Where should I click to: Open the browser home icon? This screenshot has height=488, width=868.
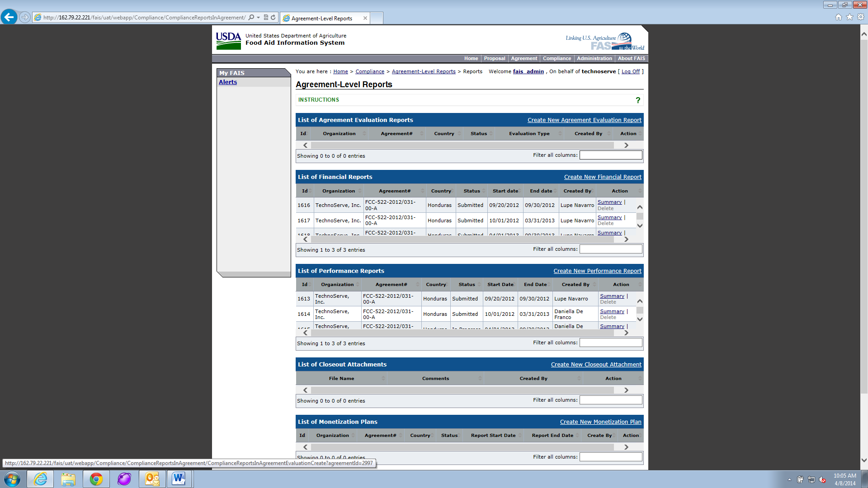(x=839, y=17)
